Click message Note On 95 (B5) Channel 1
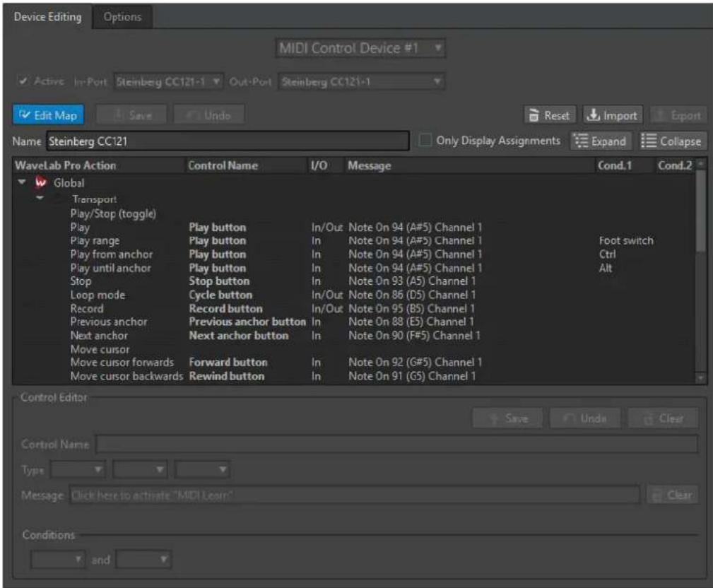The width and height of the screenshot is (713, 588). click(x=411, y=308)
